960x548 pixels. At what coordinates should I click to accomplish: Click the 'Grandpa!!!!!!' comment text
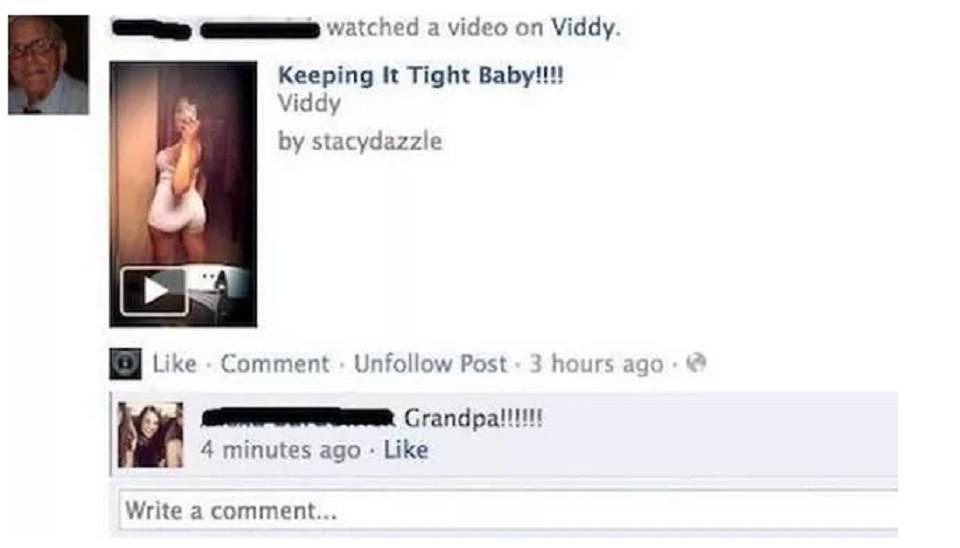point(473,419)
